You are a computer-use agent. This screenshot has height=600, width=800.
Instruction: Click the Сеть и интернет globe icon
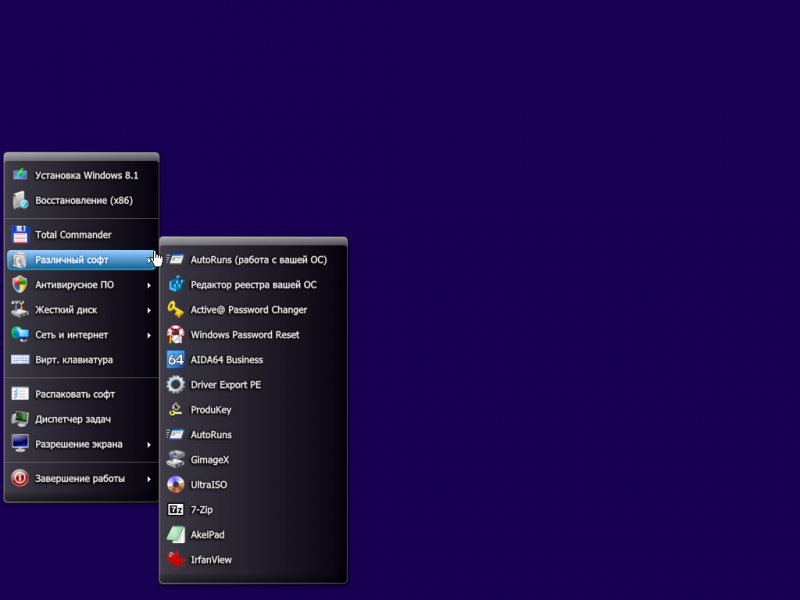[x=20, y=335]
